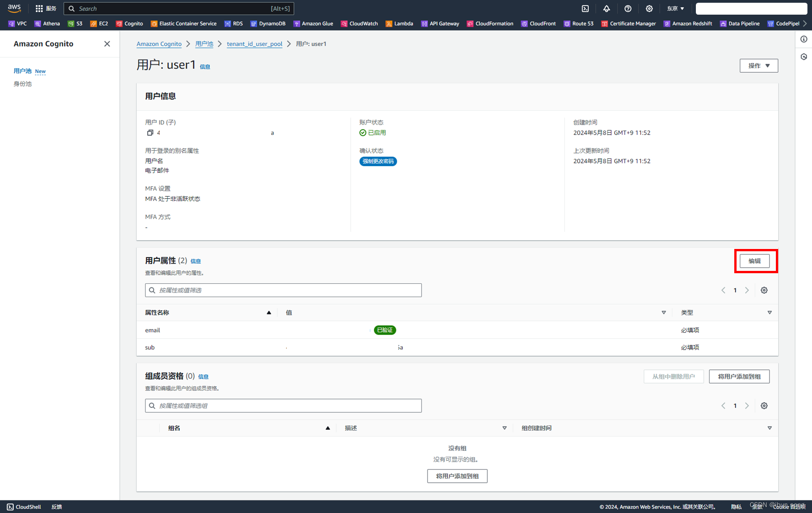Open the Amazon Glue shortcut

(x=313, y=24)
